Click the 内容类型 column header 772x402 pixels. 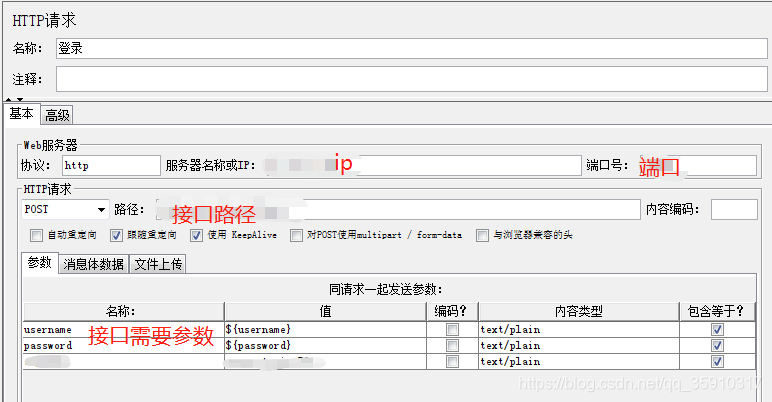click(579, 311)
